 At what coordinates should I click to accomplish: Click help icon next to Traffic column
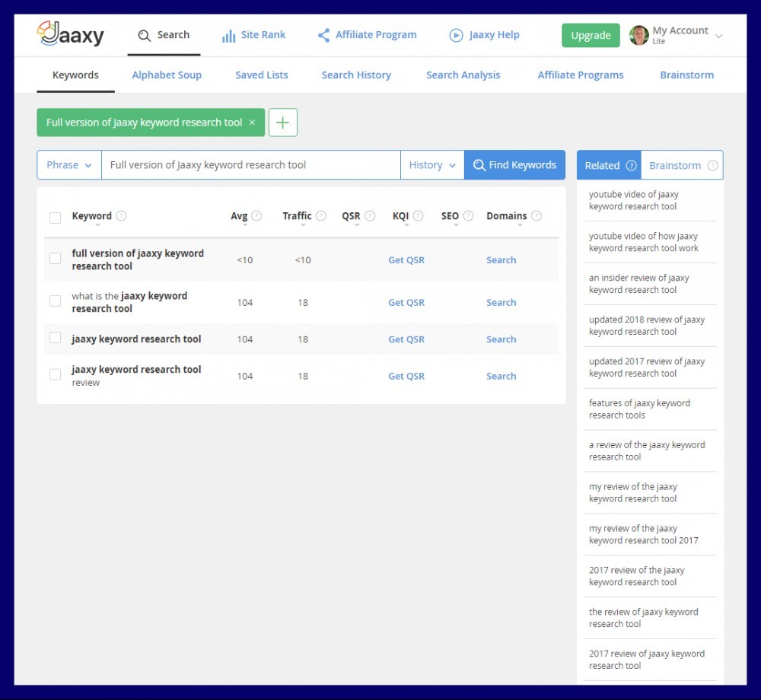click(x=321, y=215)
